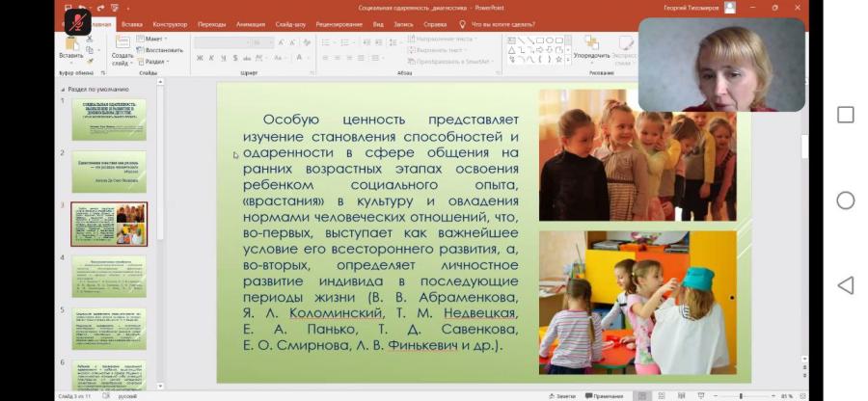Click the Восстановить button
The image size is (868, 401).
pyautogui.click(x=160, y=50)
